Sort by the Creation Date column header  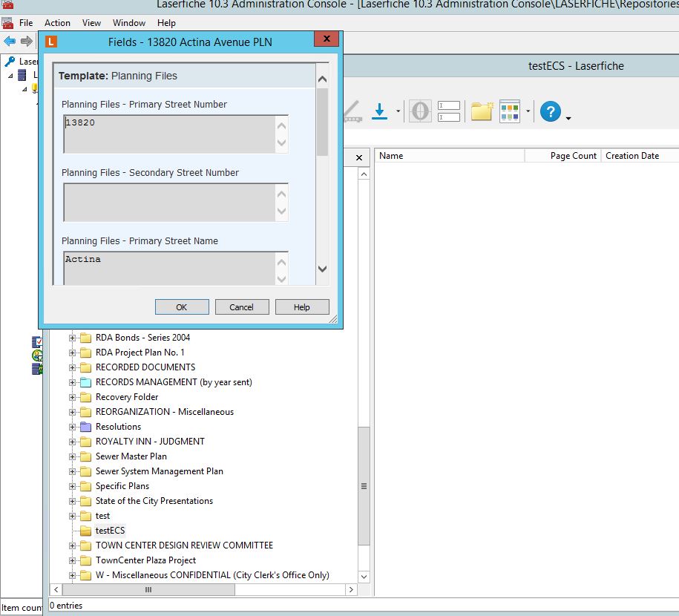tap(640, 156)
